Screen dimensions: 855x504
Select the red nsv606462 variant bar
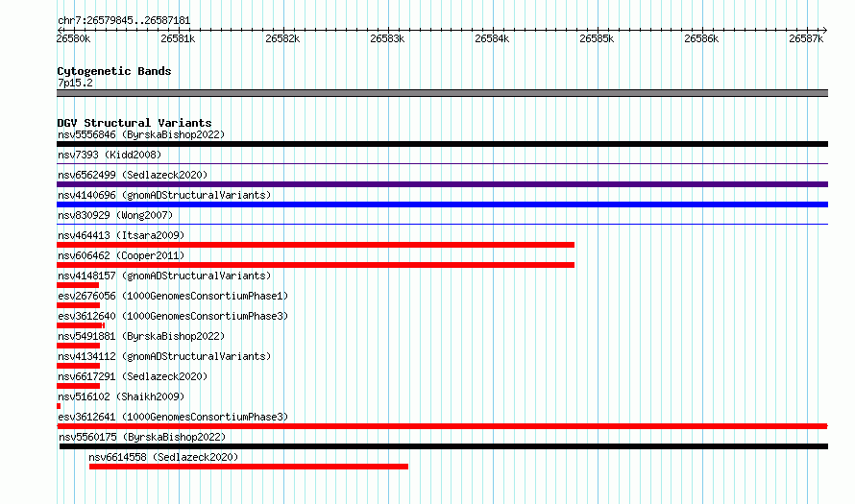(316, 265)
